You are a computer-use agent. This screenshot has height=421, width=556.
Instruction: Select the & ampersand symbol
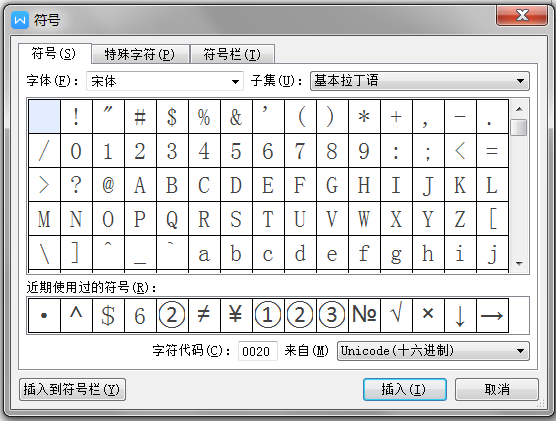(x=237, y=117)
